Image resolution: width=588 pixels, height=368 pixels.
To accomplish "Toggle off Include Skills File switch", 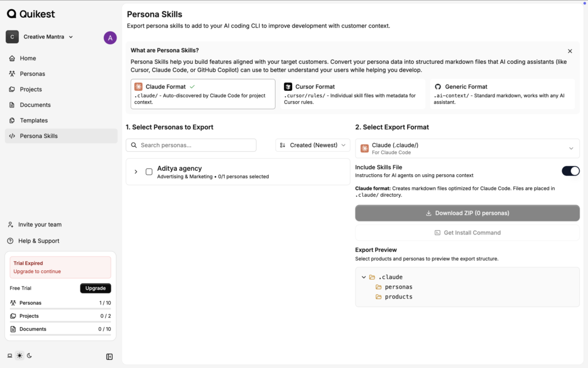I will [570, 171].
